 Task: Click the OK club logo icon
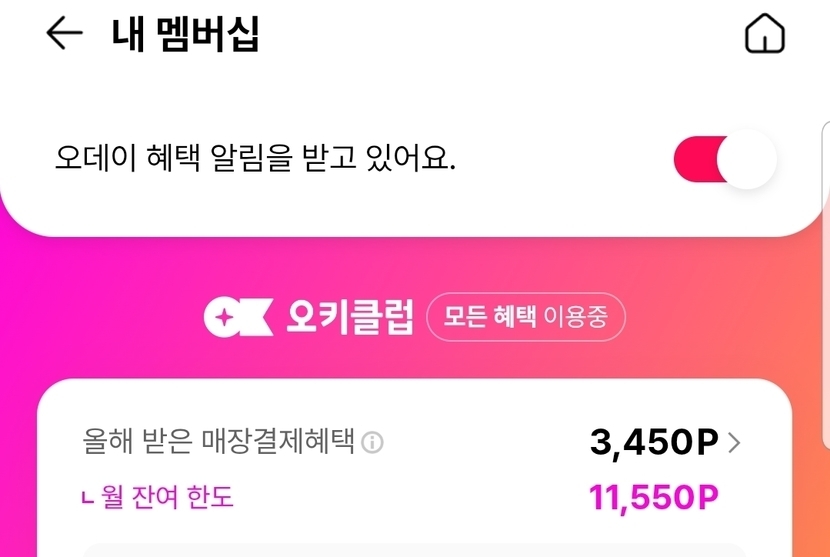237,318
